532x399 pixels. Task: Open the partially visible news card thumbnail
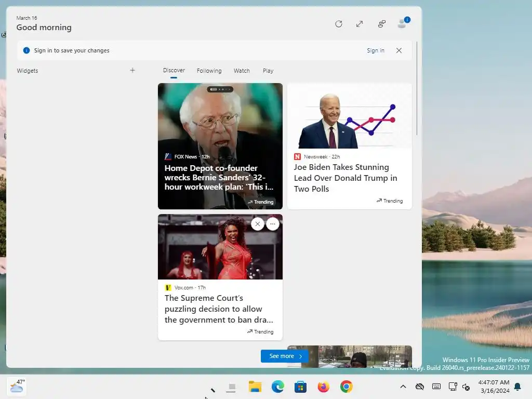tap(350, 356)
